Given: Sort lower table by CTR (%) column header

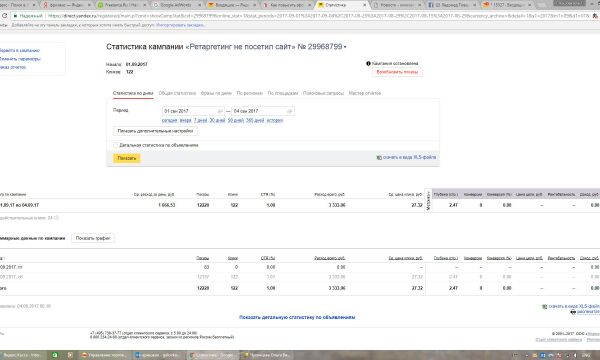Looking at the screenshot, I should coord(268,258).
